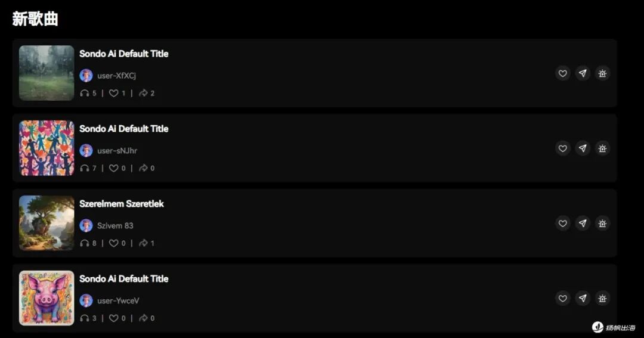Open the Szerelmem Szeretlek song title
The height and width of the screenshot is (338, 644).
tap(122, 204)
